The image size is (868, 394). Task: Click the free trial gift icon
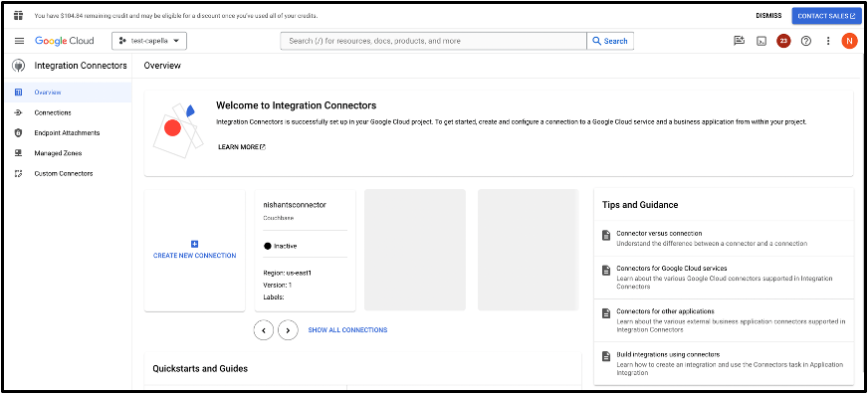pos(19,15)
